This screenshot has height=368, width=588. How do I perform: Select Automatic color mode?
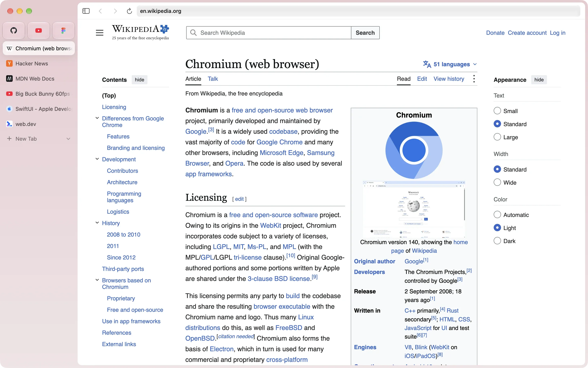tap(497, 215)
